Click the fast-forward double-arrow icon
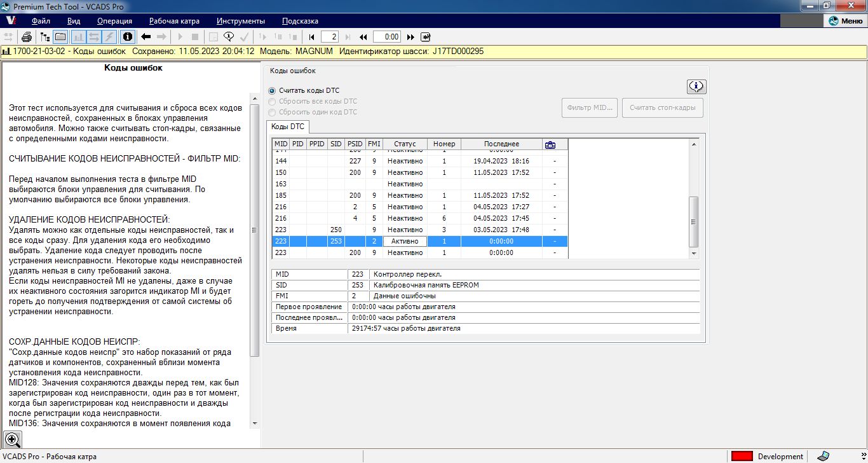 click(x=410, y=37)
